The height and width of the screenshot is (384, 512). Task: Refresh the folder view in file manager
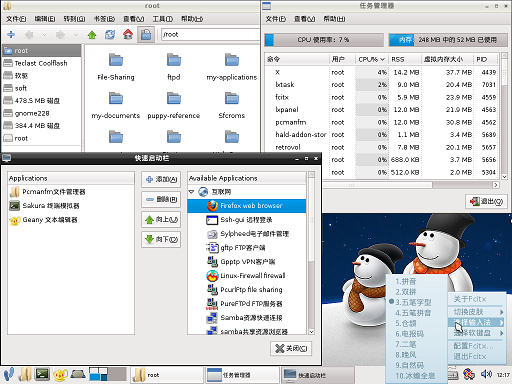click(x=110, y=34)
